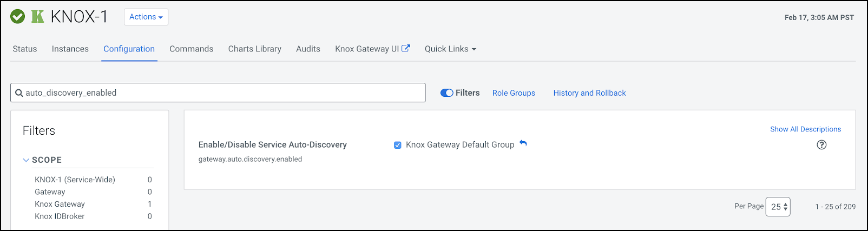Expand the Quick Links dropdown
Image resolution: width=868 pixels, height=231 pixels.
tap(450, 49)
